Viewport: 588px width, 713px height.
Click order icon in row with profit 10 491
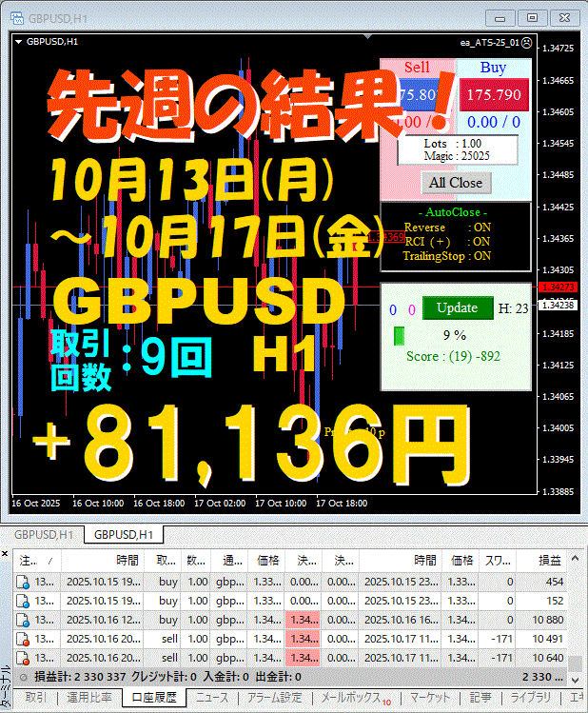(x=23, y=640)
